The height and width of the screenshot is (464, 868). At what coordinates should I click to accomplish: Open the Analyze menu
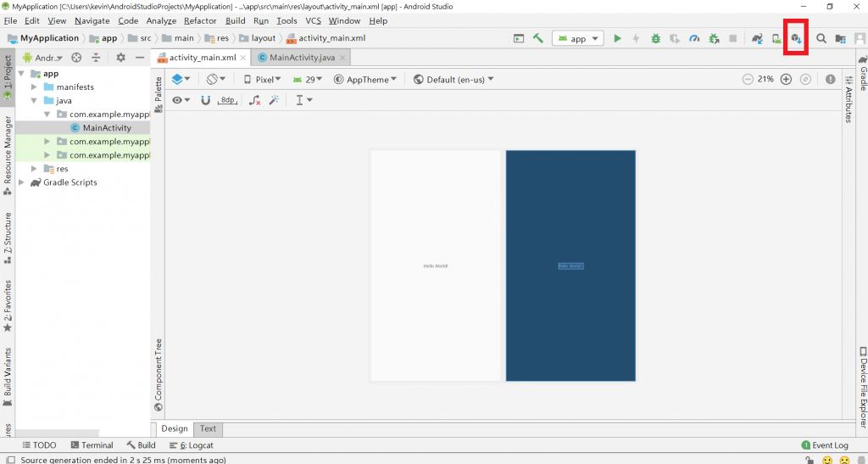tap(161, 21)
